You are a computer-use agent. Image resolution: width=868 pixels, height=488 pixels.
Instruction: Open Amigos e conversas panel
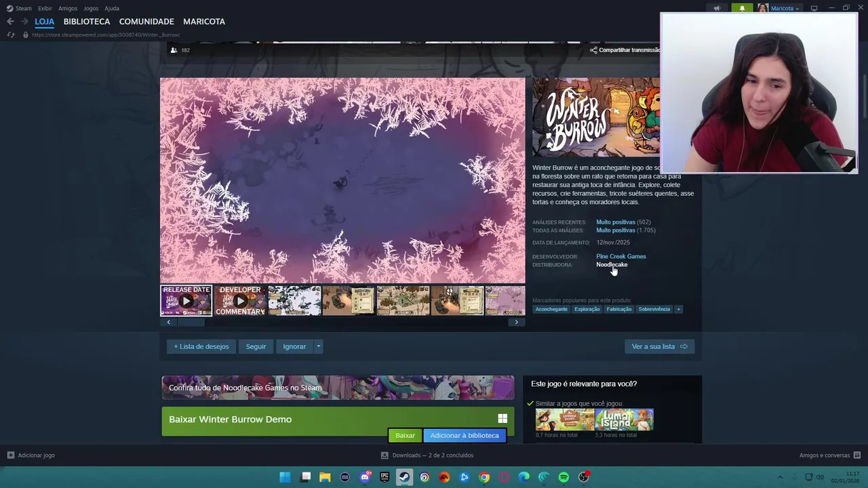830,455
